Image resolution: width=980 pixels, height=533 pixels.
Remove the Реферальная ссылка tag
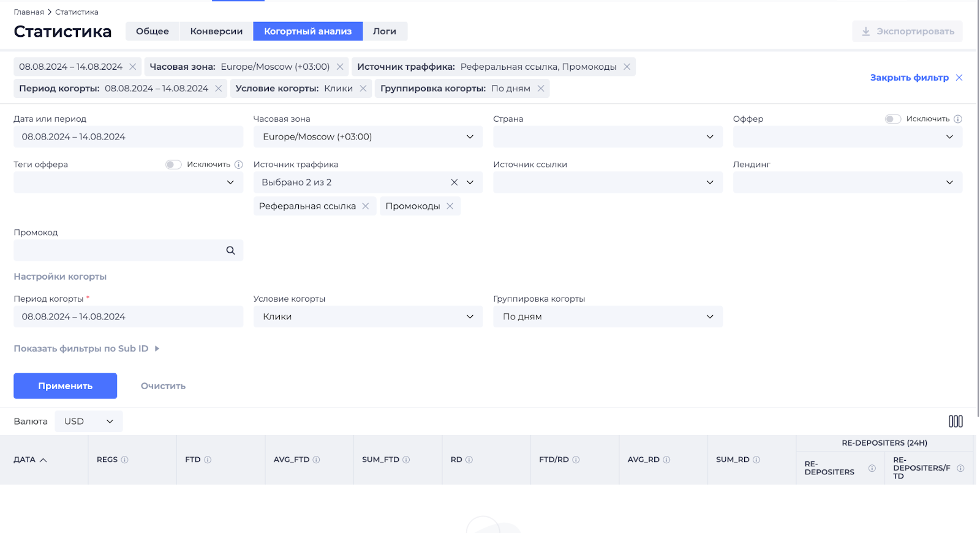point(366,206)
